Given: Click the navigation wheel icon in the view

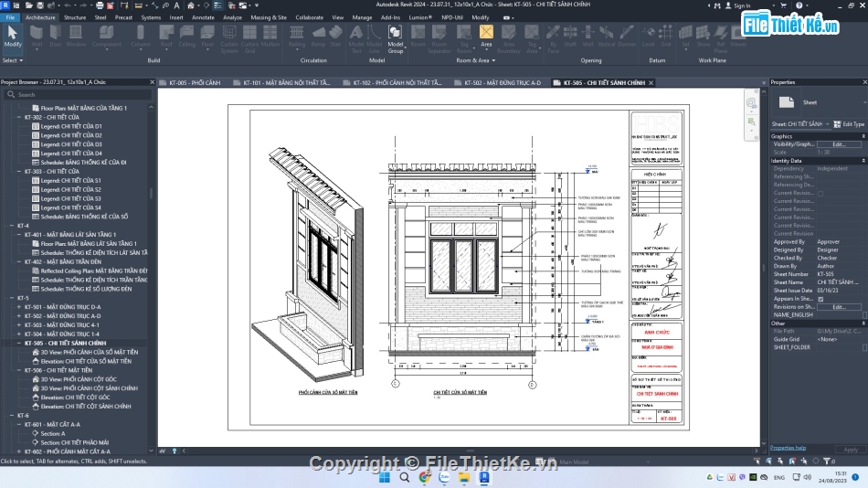Looking at the screenshot, I should [x=751, y=103].
